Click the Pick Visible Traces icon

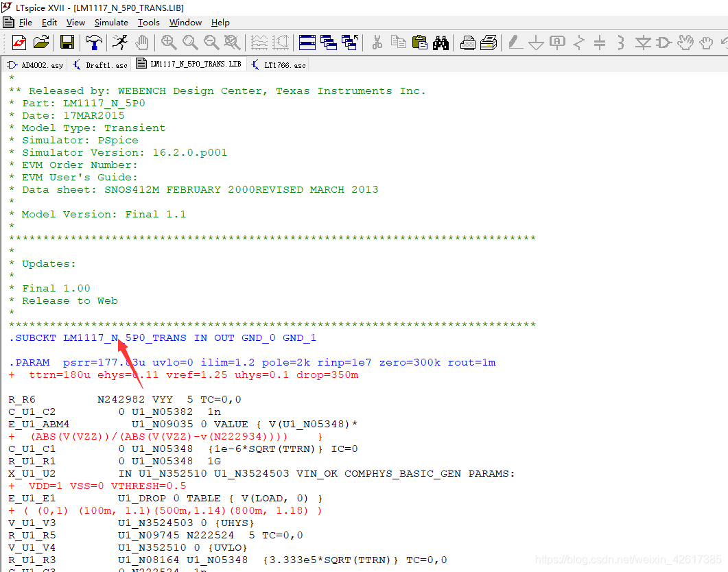281,43
